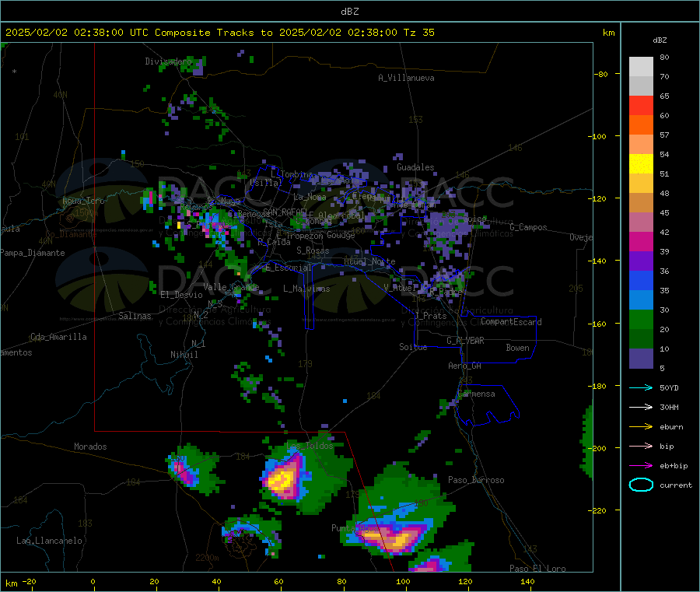Click the 'Los_Toldos' location label
The image size is (700, 592).
310,446
